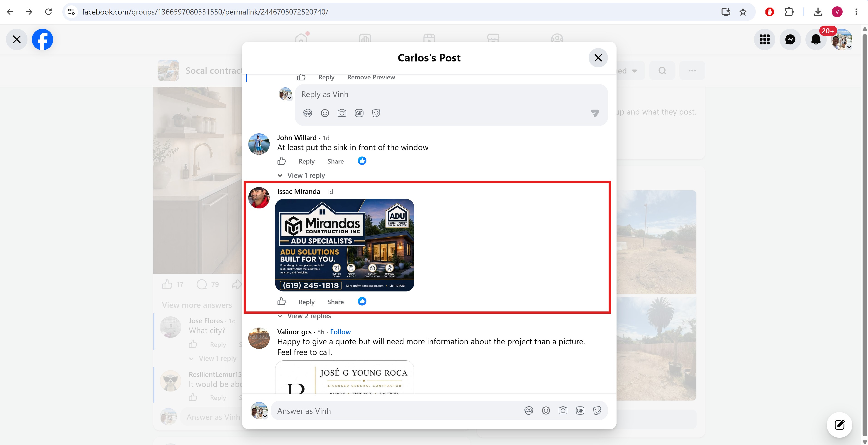Attach photo in Answer as Vinh box

click(x=563, y=411)
